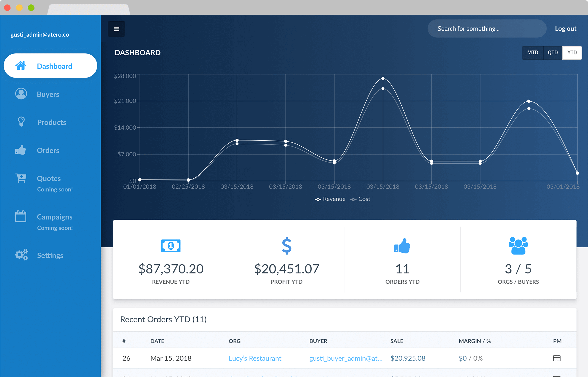Click the Buyers user icon
This screenshot has width=588, height=377.
point(21,94)
